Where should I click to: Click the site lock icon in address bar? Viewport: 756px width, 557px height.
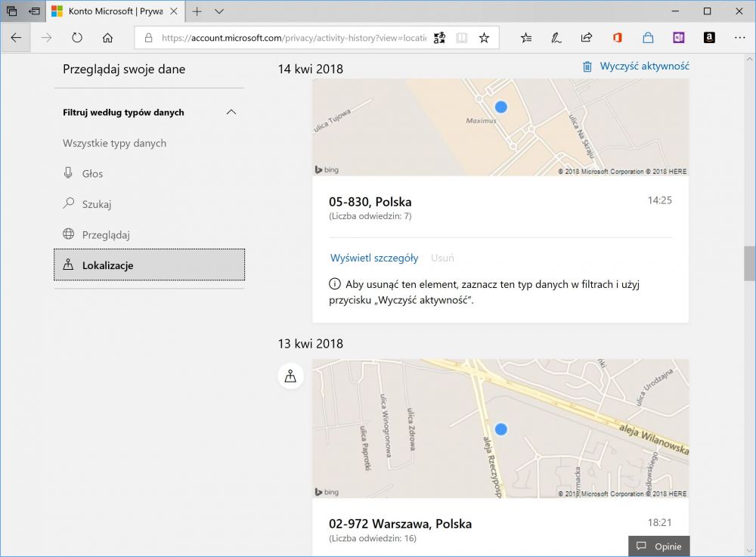[148, 38]
